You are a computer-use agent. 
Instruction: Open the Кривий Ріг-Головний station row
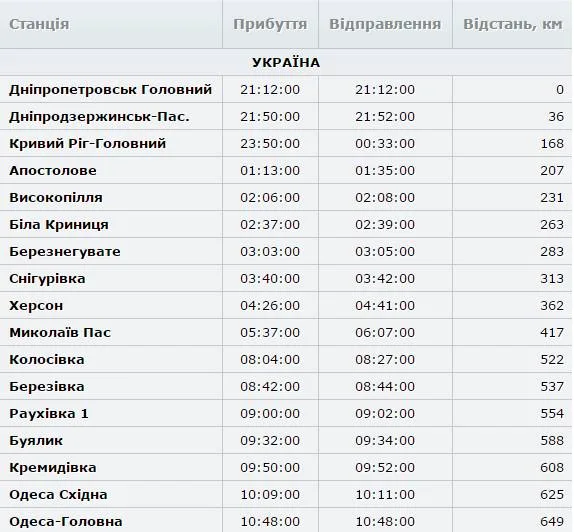click(286, 143)
